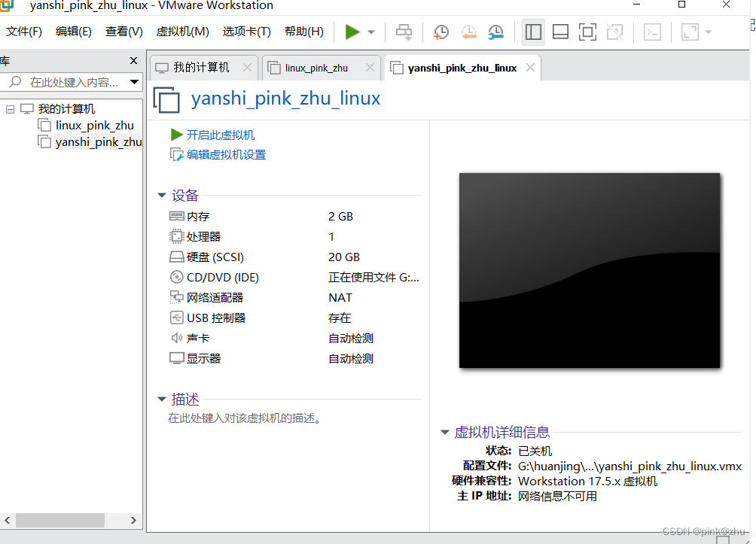Click the library scrollbar left arrow

click(8, 521)
